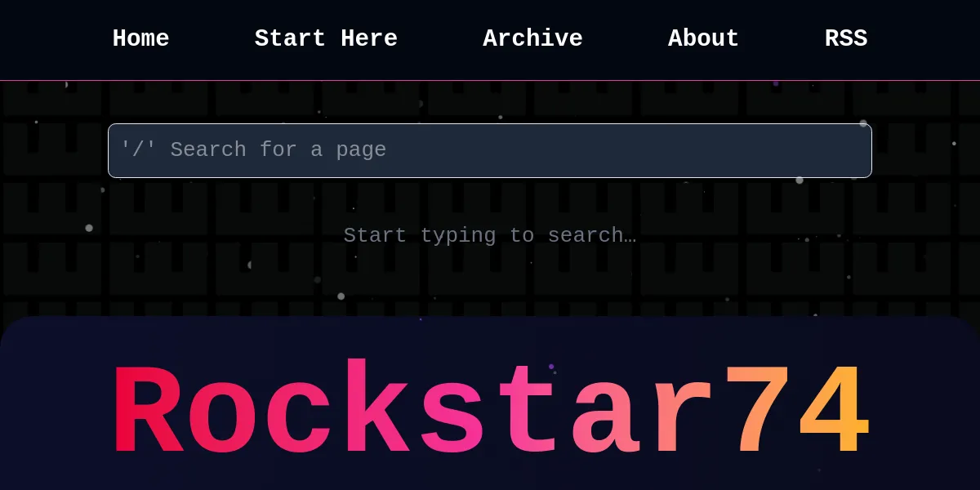Screen dimensions: 980x490
Task: Click the '/' shortcut hint in search box
Action: [x=138, y=150]
